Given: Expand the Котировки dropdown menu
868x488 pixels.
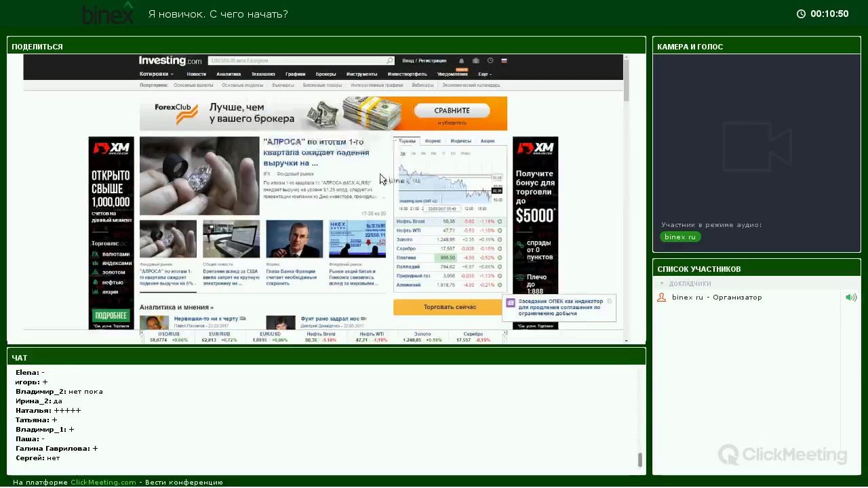Looking at the screenshot, I should click(x=157, y=74).
